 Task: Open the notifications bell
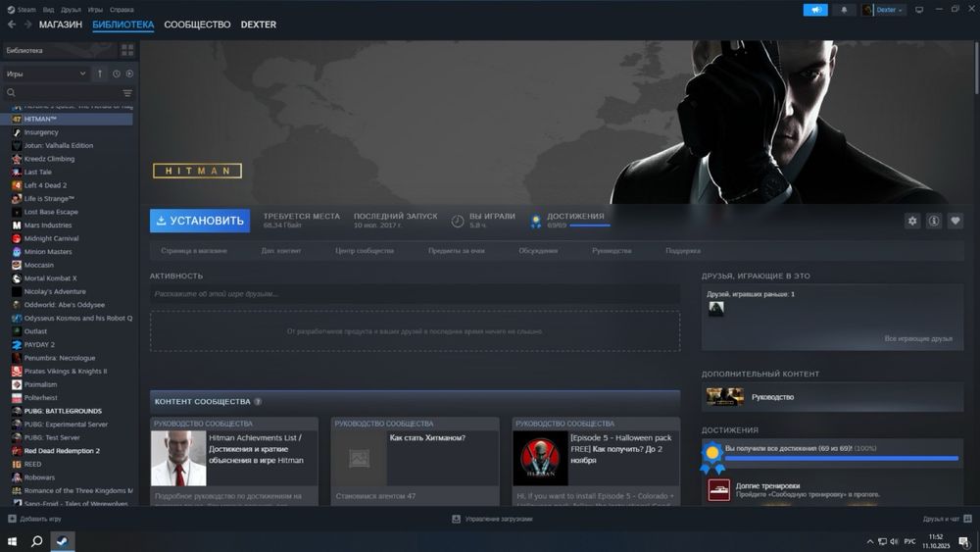coord(844,10)
